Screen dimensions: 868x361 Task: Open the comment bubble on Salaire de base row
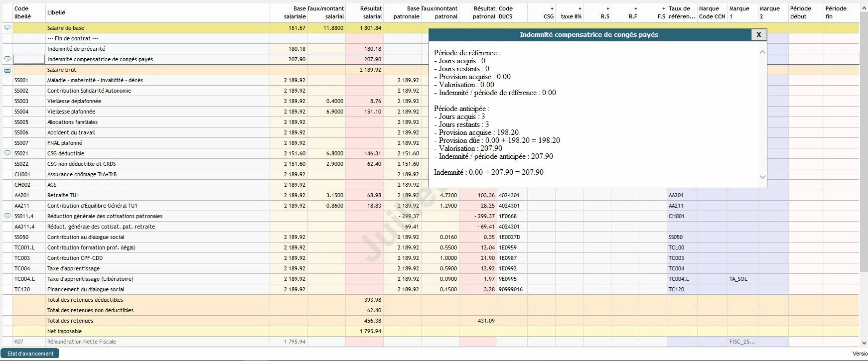coord(7,28)
